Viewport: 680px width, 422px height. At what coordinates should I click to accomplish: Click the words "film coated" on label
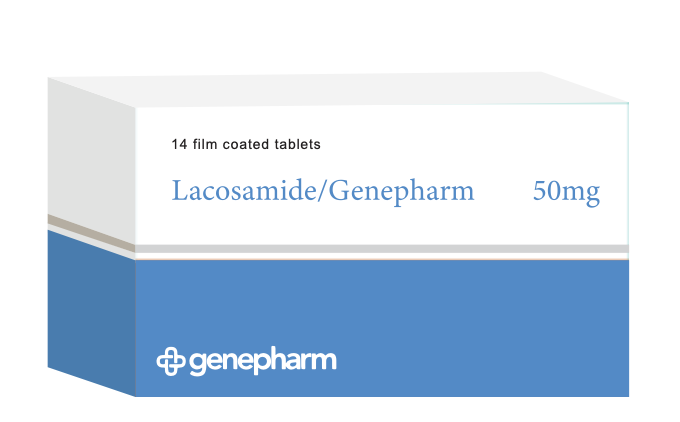click(234, 144)
